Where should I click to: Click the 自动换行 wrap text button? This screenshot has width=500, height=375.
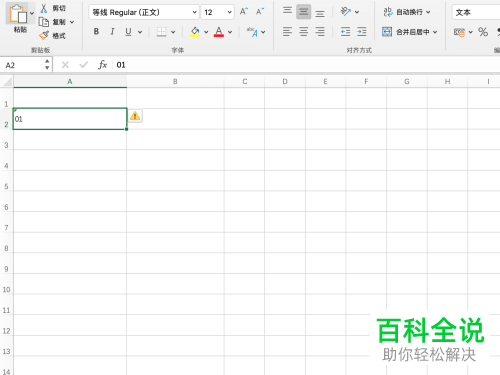(x=406, y=12)
